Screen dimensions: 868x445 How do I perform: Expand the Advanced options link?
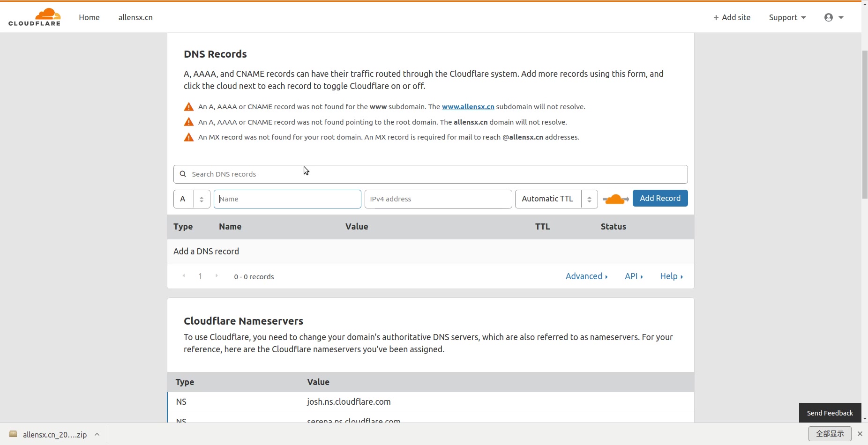tap(586, 276)
